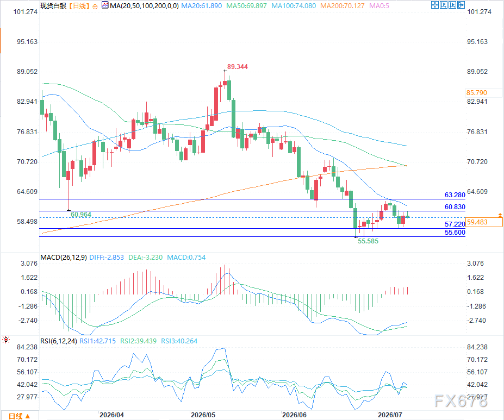Click the DIFF:-2.853 value
The image size is (504, 420).
[x=107, y=258]
